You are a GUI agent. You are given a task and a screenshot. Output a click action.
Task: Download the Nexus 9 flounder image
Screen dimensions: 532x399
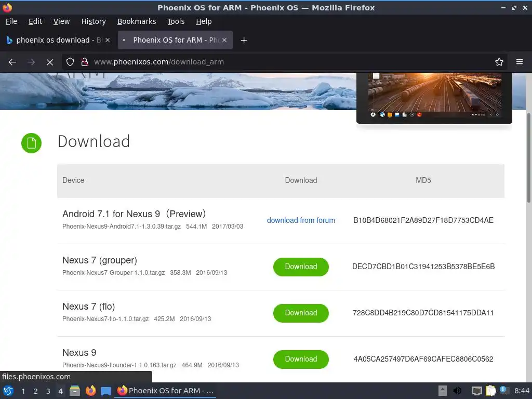pyautogui.click(x=301, y=359)
